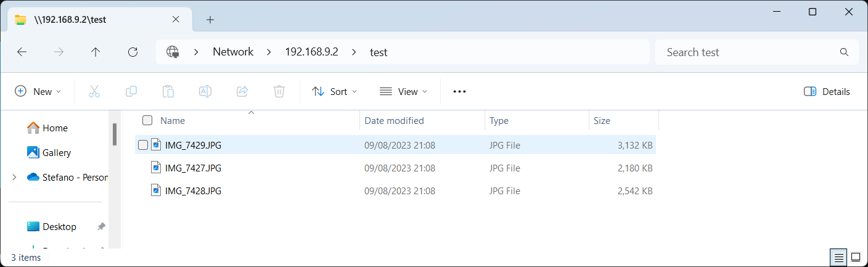Image resolution: width=868 pixels, height=267 pixels.
Task: Open the New item dropdown
Action: (38, 91)
